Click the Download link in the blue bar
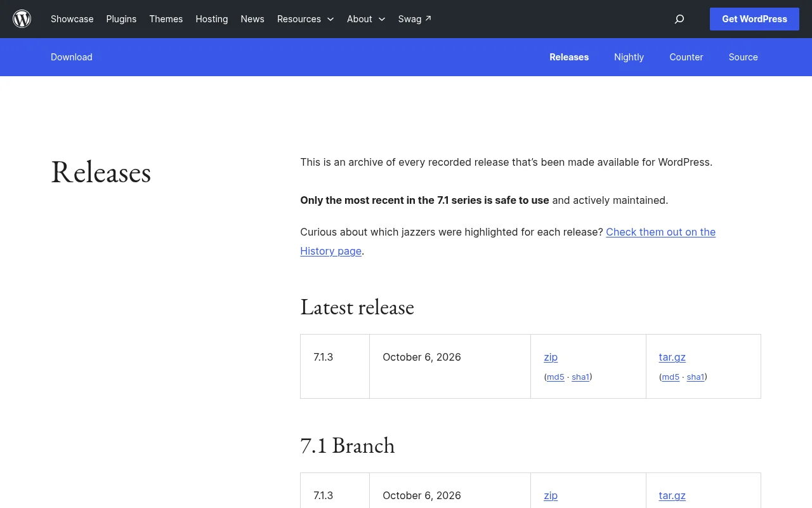This screenshot has height=508, width=812. point(72,57)
